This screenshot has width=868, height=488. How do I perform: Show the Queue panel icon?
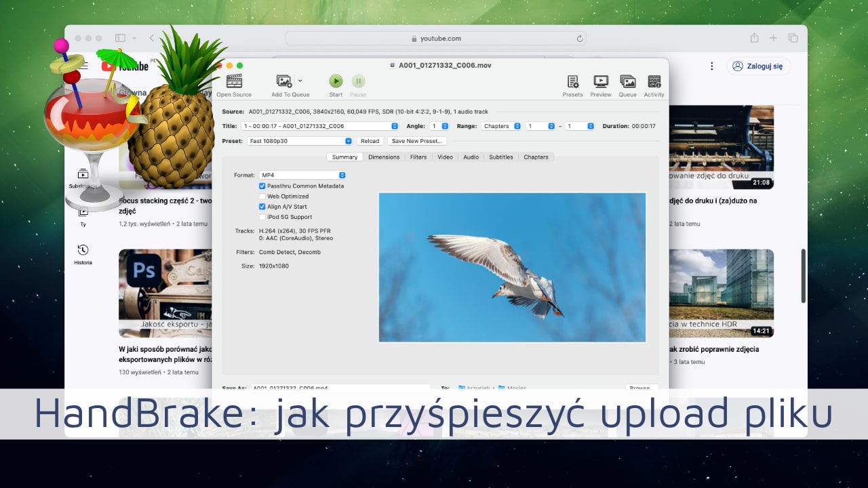(x=627, y=81)
